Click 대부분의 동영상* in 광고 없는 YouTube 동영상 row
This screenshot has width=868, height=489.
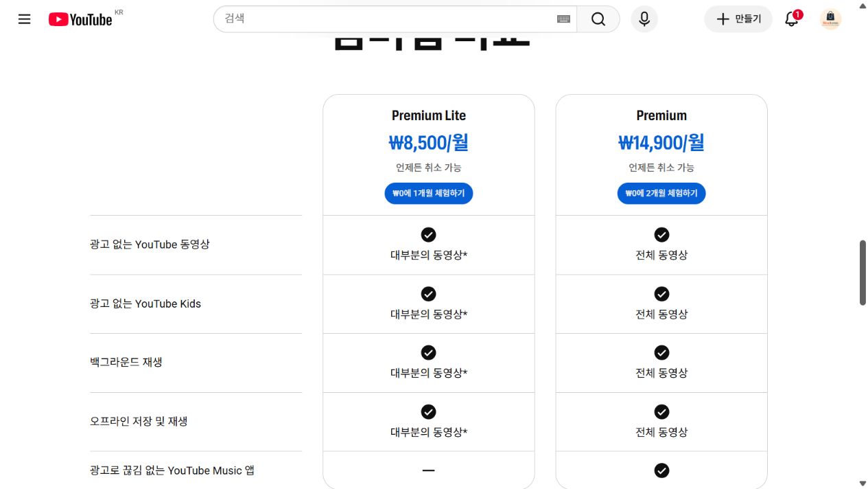click(x=429, y=255)
